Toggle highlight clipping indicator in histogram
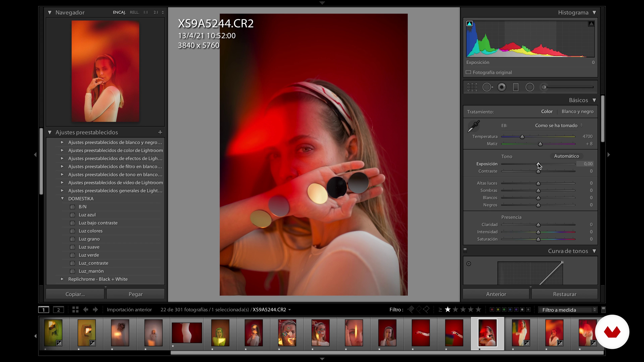644x362 pixels. (591, 24)
